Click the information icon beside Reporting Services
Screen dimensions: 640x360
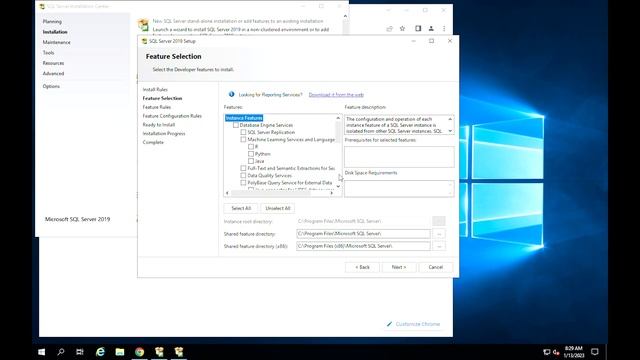(x=231, y=94)
